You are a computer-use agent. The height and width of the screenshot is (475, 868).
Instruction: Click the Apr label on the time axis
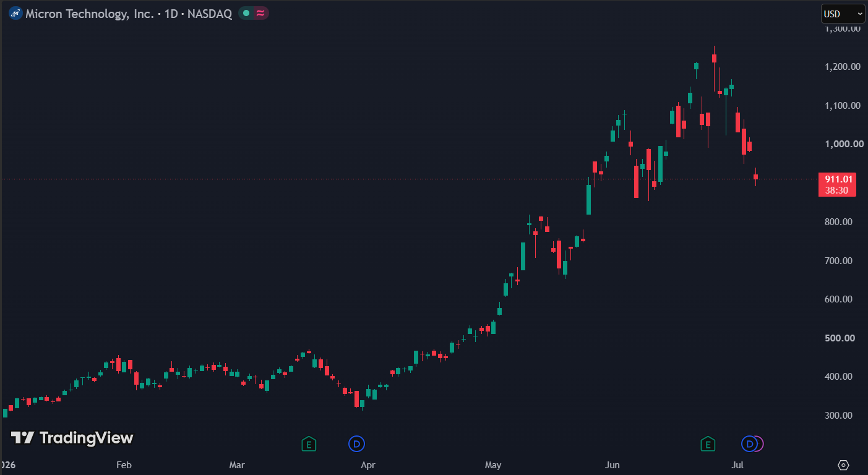click(368, 465)
